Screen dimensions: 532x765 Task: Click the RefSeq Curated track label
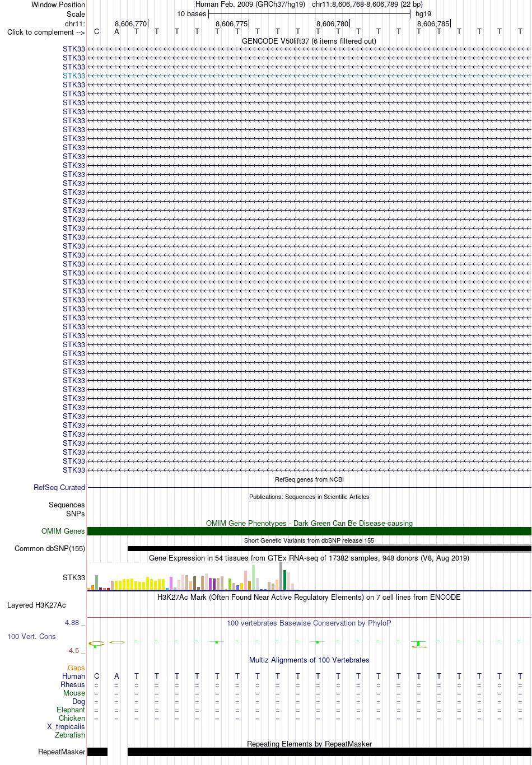coord(59,487)
